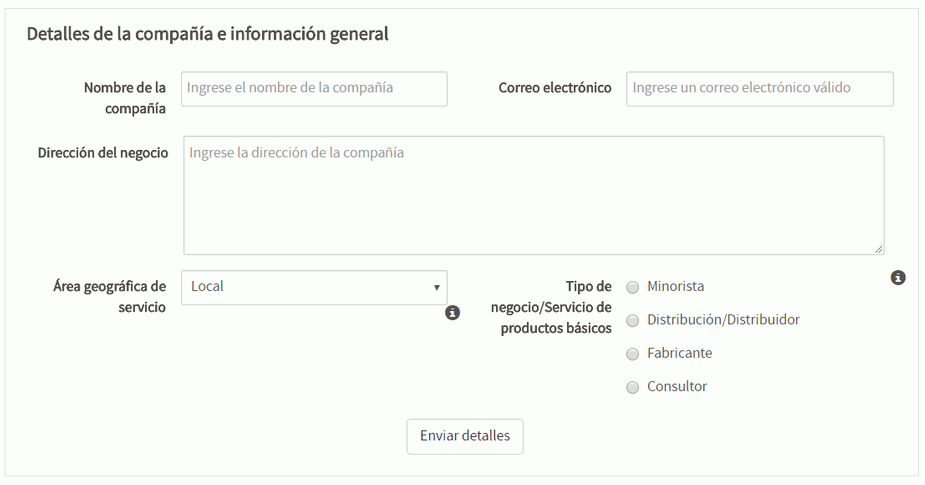
Task: Open the Área geográfica de servicio dropdown
Action: click(x=313, y=287)
